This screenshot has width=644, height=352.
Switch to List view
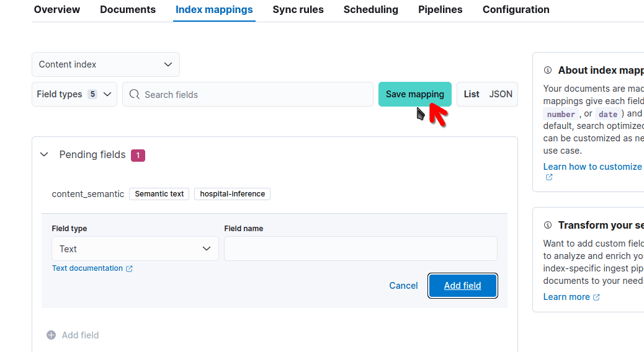pyautogui.click(x=472, y=94)
